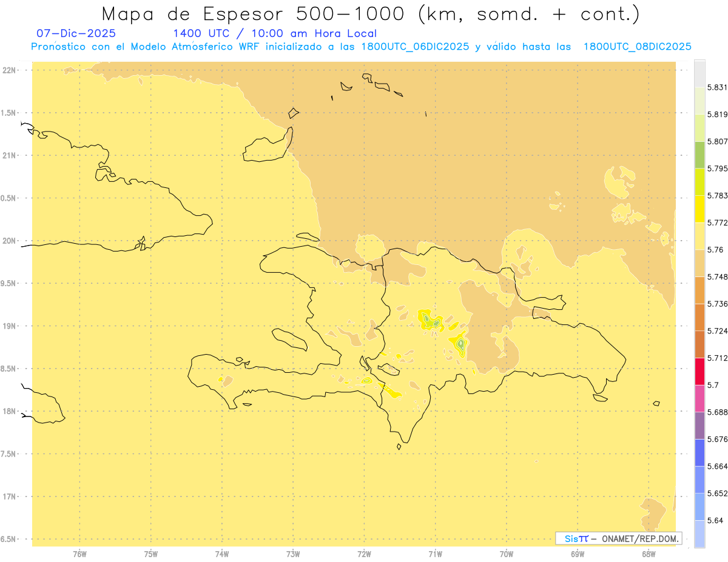The width and height of the screenshot is (728, 562).
Task: Click the 71W longitude label
Action: tap(436, 554)
